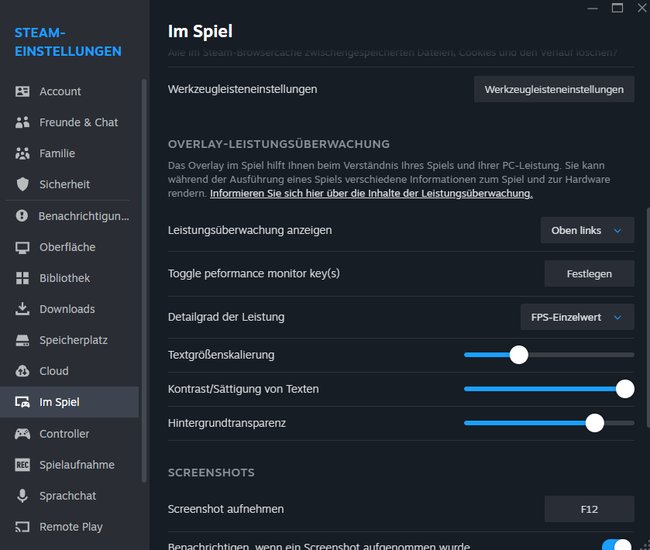Viewport: 650px width, 550px height.
Task: Click the F12 screenshot key button
Action: 589,509
